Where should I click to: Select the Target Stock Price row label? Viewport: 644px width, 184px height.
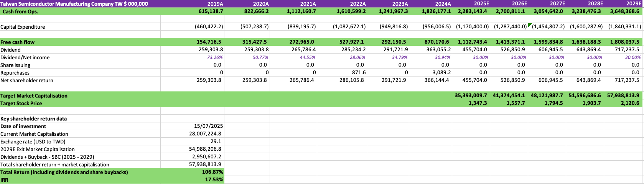pos(21,103)
